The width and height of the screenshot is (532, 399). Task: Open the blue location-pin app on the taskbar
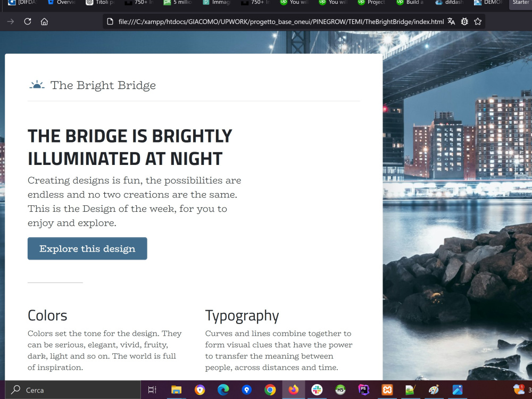click(x=247, y=390)
